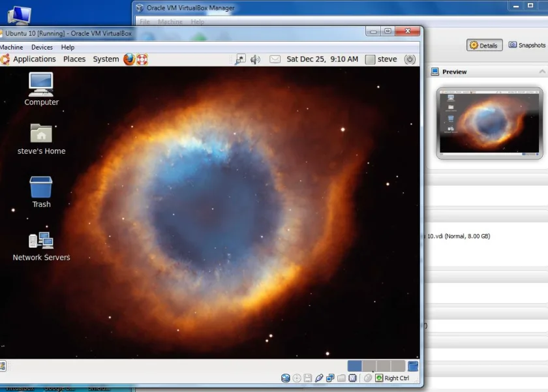Open the Ubuntu help lifesaver icon
Screen dimensions: 548x392
142,59
